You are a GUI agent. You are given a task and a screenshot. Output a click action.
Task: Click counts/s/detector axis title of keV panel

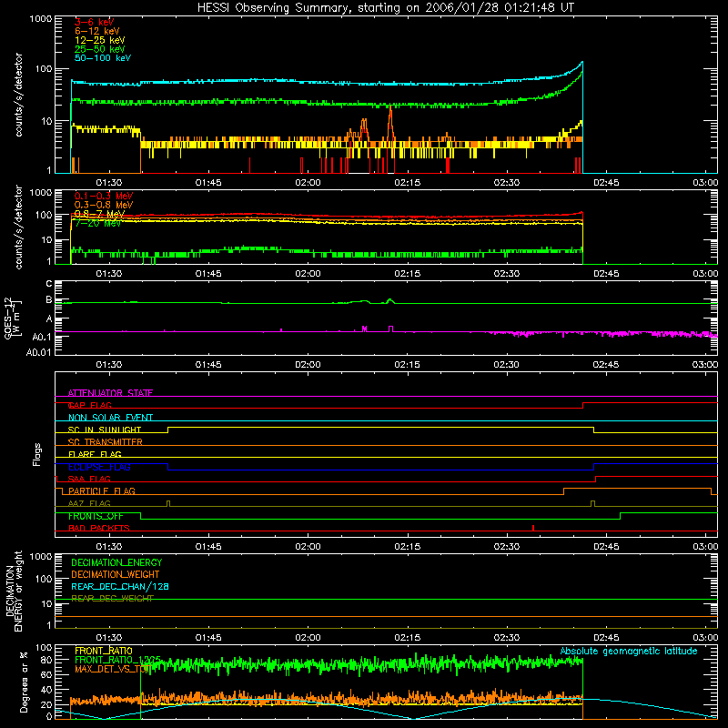tap(18, 95)
